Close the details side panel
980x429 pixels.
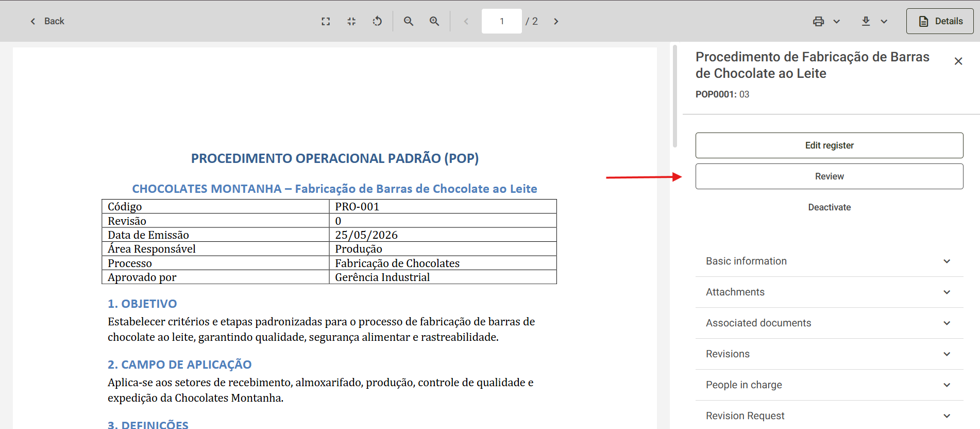coord(958,61)
